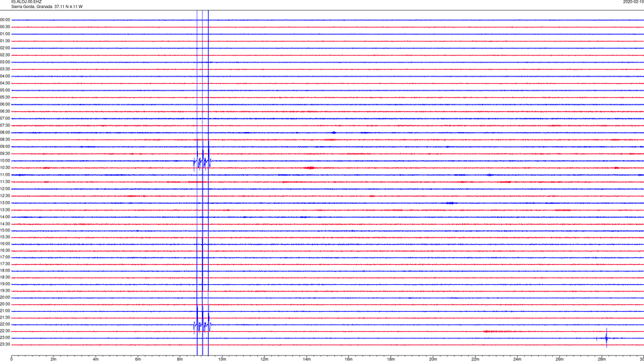Click the blue blip on the 13:00 trace
The height and width of the screenshot is (362, 644).
[x=451, y=202]
